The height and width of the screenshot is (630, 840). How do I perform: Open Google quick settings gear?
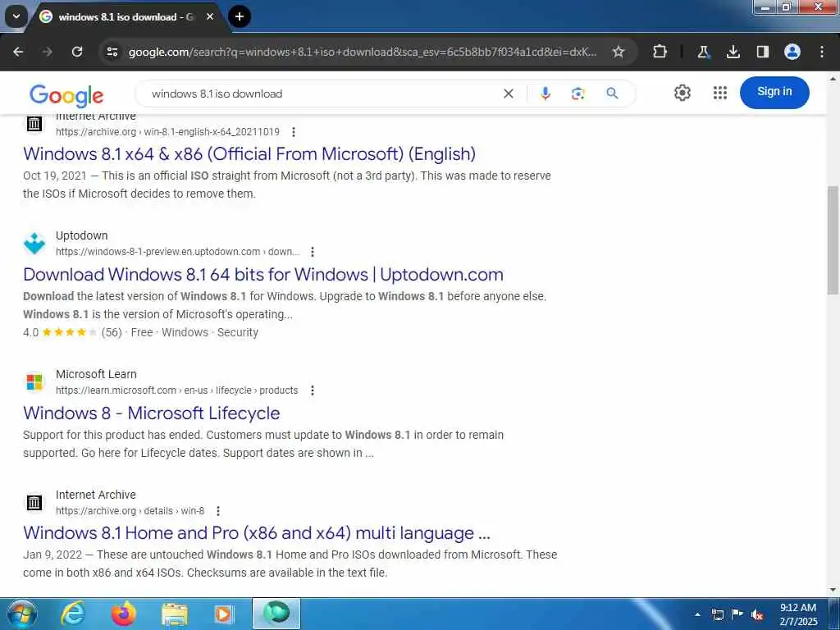[x=682, y=93]
